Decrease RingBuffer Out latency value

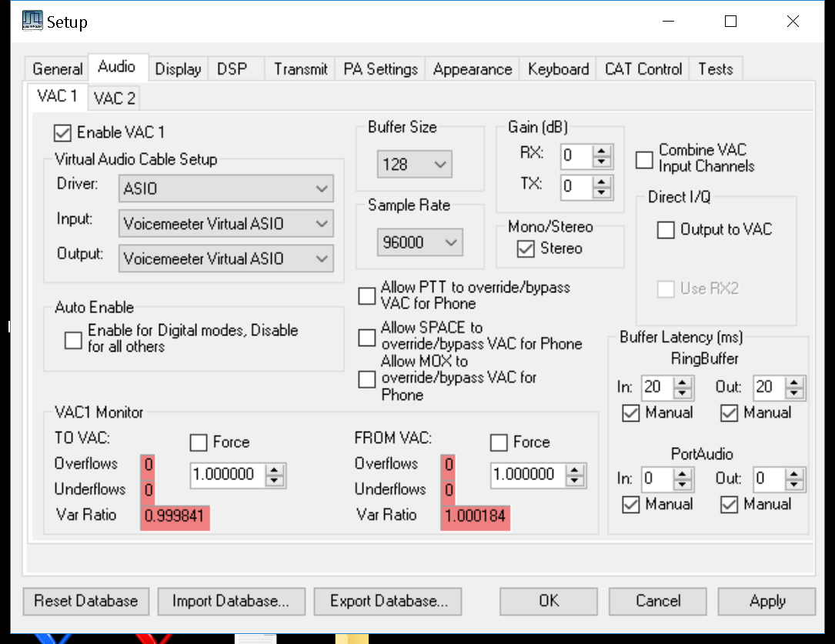[797, 392]
